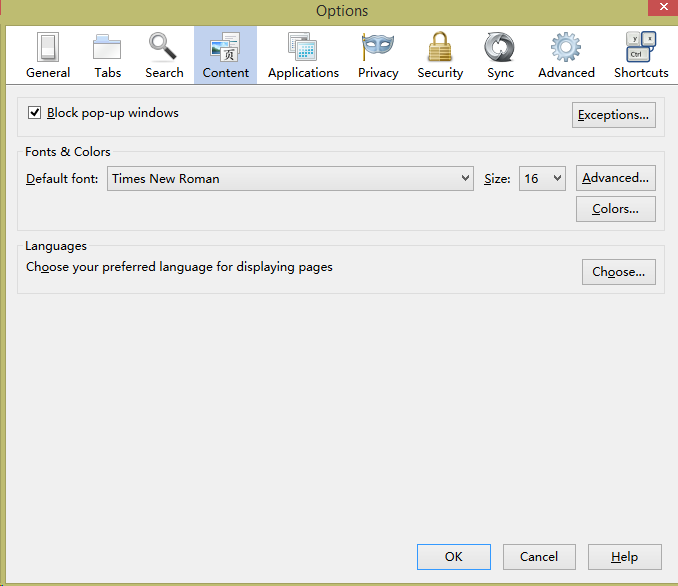Expand the font Size dropdown
This screenshot has height=586, width=678.
(x=542, y=178)
